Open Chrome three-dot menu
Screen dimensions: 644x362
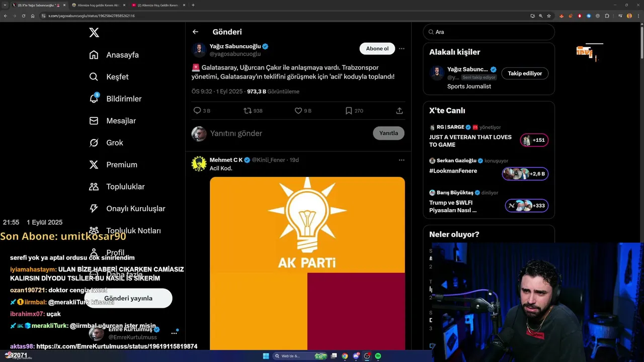click(638, 16)
